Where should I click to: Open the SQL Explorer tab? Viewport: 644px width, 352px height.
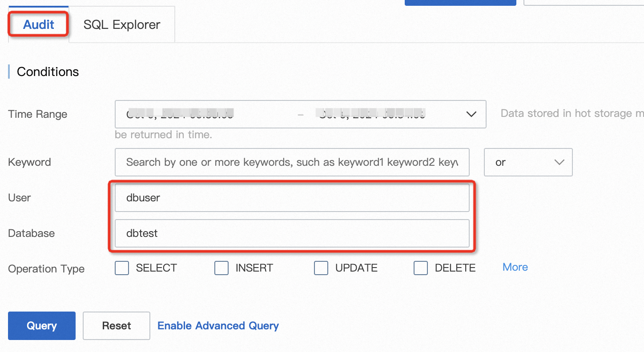point(122,24)
